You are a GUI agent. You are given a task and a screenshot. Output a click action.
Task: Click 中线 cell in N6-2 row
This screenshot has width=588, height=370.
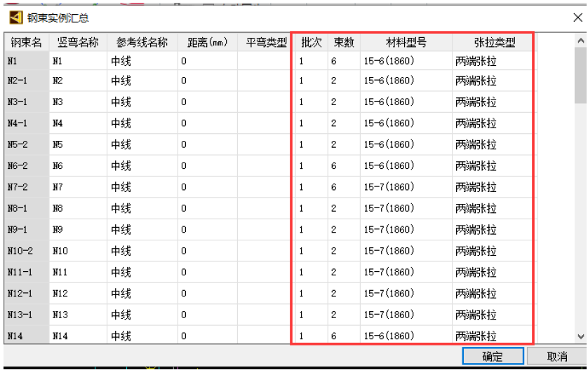(142, 166)
